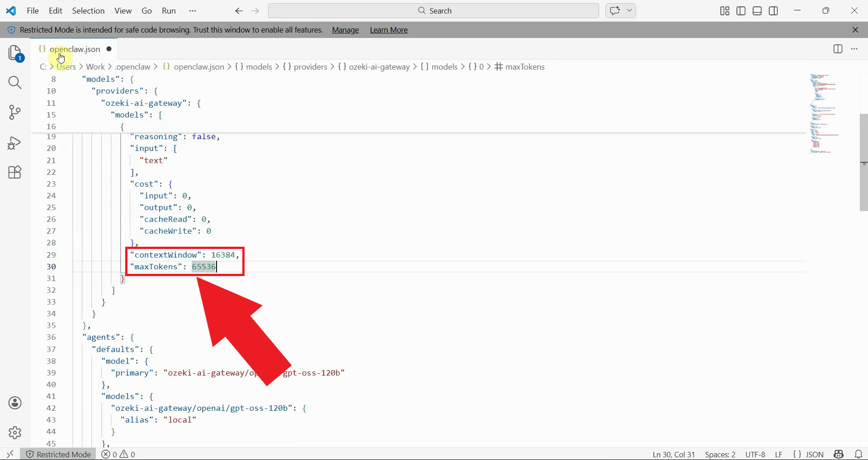The image size is (868, 460).
Task: Open the Search view from the activity bar
Action: [15, 83]
